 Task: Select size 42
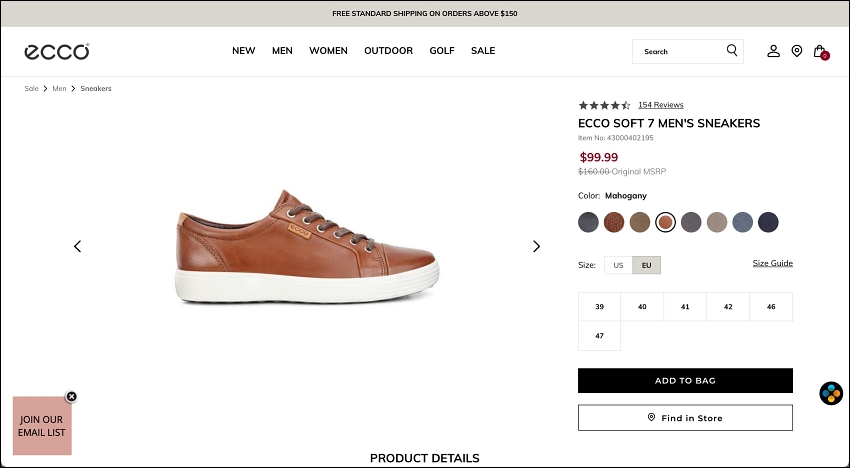click(728, 306)
